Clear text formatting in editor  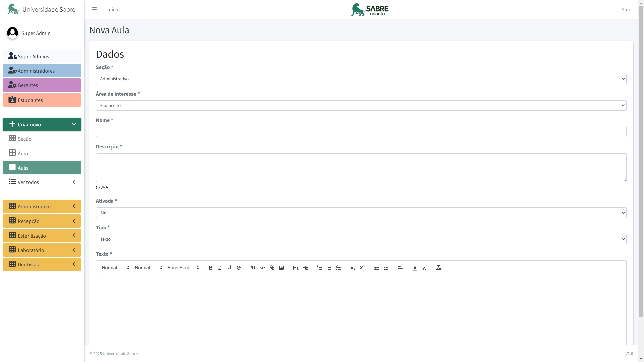tap(439, 268)
